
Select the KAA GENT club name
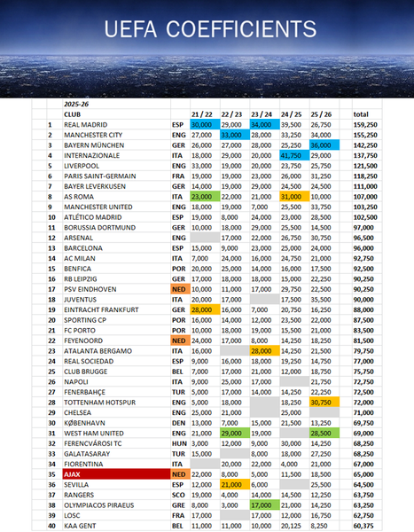tap(80, 526)
